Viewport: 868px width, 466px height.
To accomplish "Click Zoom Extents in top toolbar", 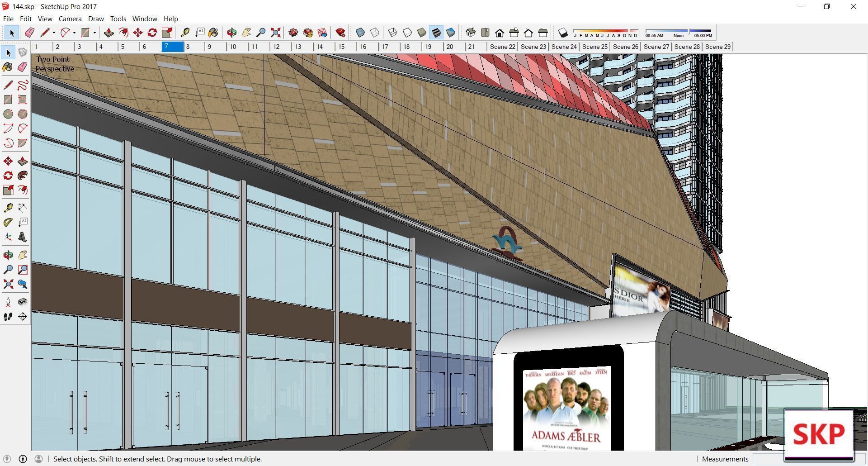I will point(275,33).
